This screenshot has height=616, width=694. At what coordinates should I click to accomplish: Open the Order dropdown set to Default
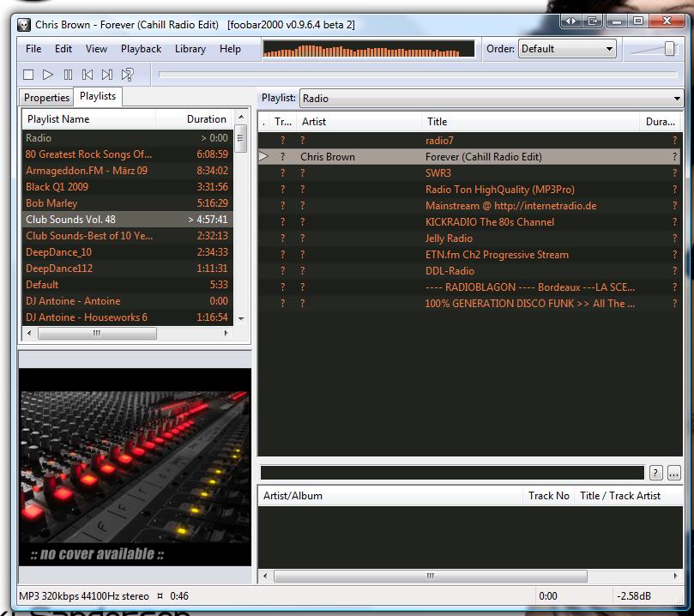pyautogui.click(x=567, y=49)
